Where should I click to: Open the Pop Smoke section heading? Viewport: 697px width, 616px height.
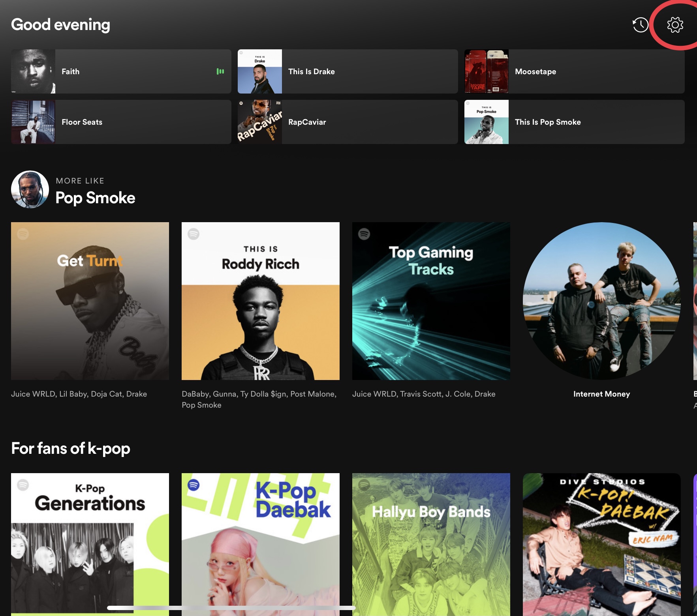coord(95,198)
